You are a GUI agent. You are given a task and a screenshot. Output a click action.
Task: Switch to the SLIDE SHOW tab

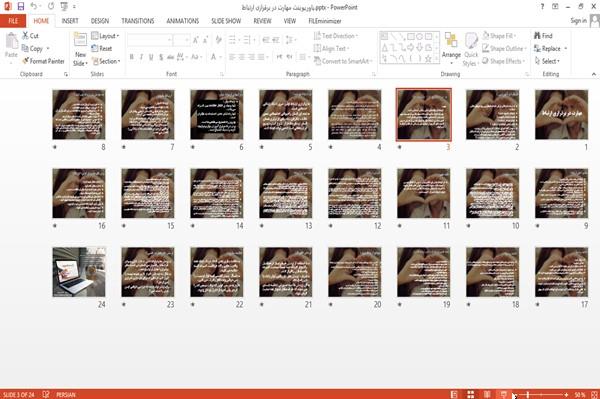(226, 21)
